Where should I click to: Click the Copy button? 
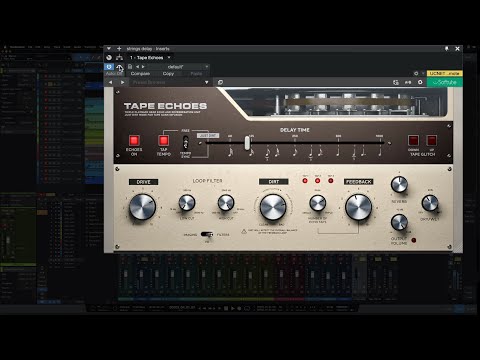point(168,73)
